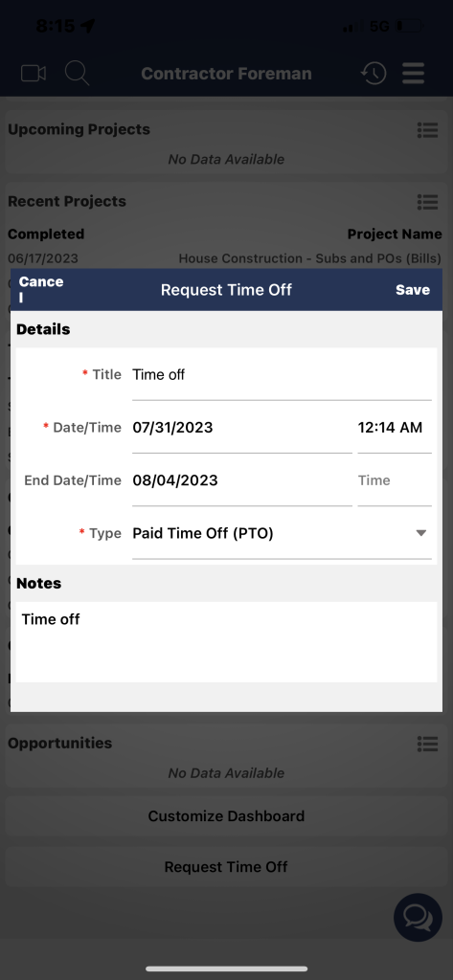Open the history clock icon
The width and height of the screenshot is (453, 980).
374,74
